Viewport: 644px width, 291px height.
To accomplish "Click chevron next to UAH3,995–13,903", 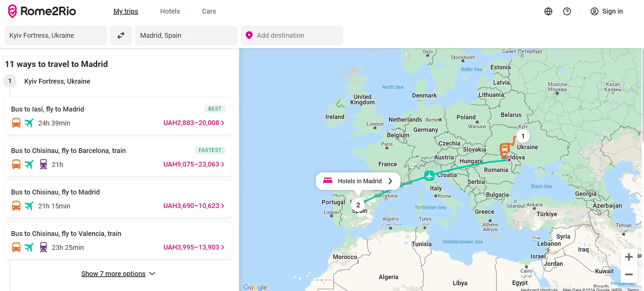I will point(223,247).
